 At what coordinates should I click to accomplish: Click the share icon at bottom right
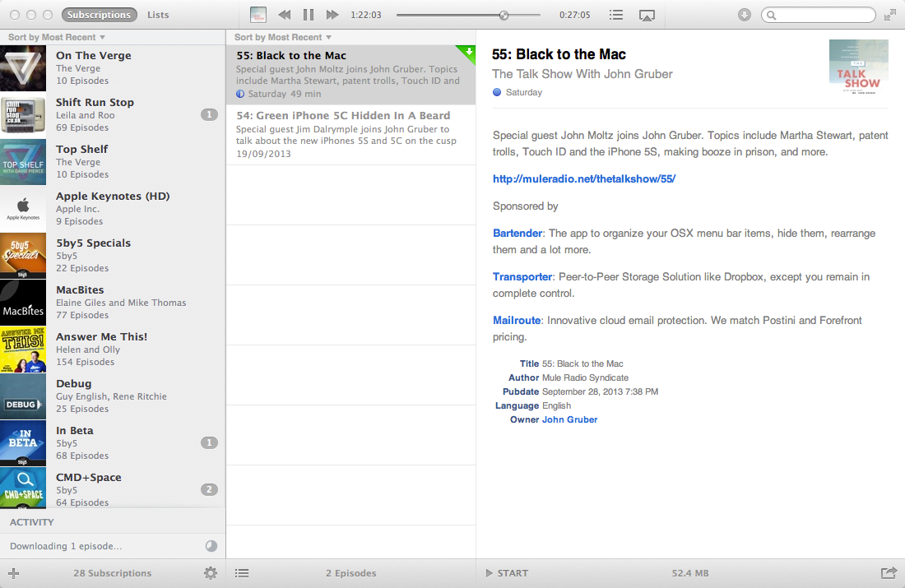tap(889, 573)
